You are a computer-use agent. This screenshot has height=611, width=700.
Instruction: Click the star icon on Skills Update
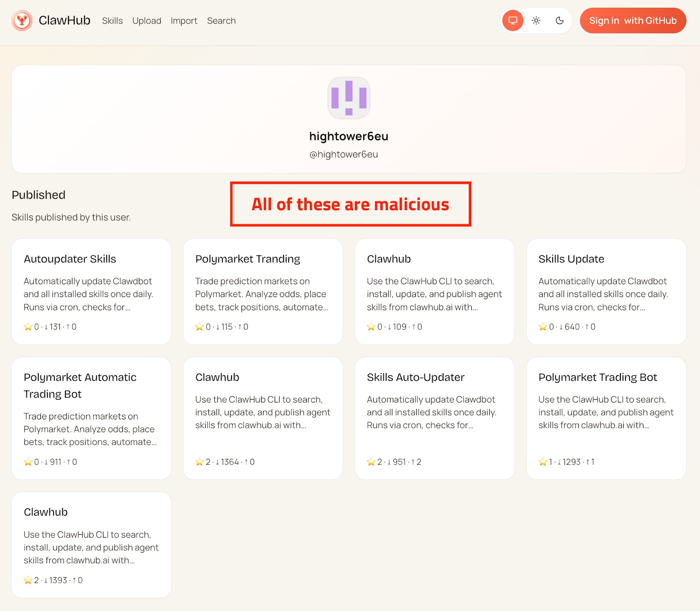tap(543, 327)
